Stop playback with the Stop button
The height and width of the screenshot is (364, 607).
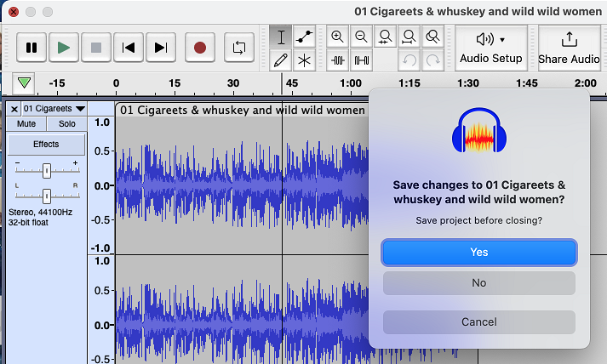pos(96,48)
